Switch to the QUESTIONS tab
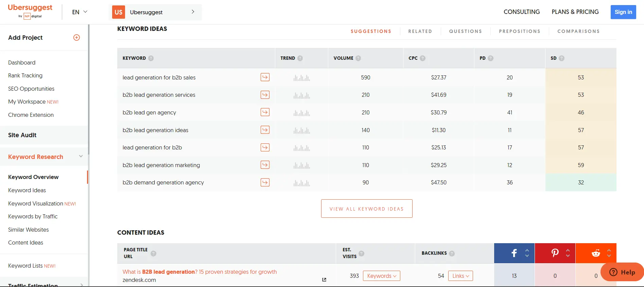 click(x=465, y=31)
